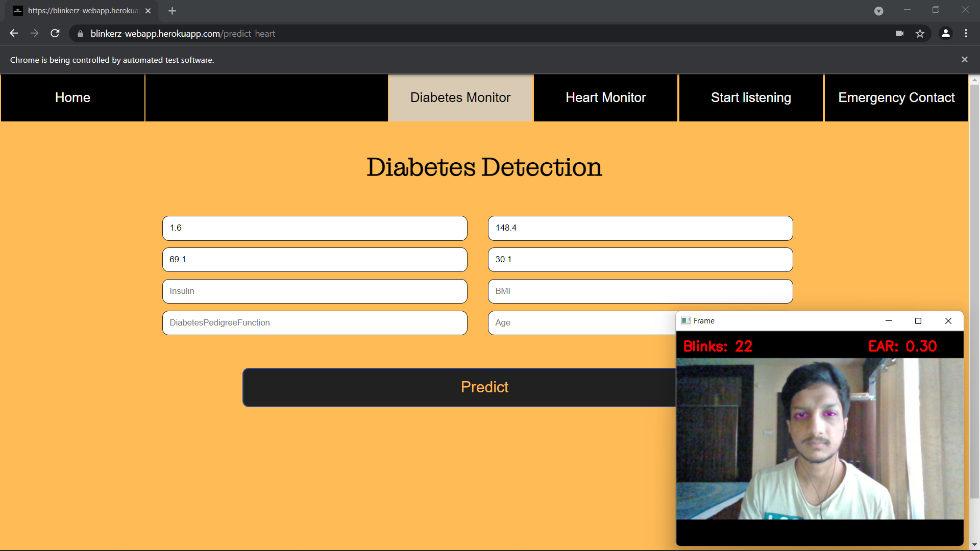Click the BMI input field
The width and height of the screenshot is (980, 551).
(x=640, y=291)
